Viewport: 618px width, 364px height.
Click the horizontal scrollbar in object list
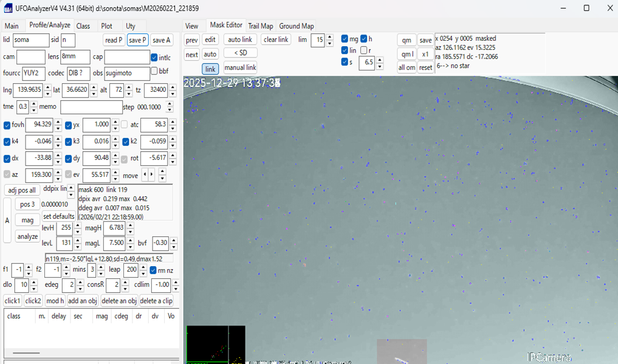point(27,352)
